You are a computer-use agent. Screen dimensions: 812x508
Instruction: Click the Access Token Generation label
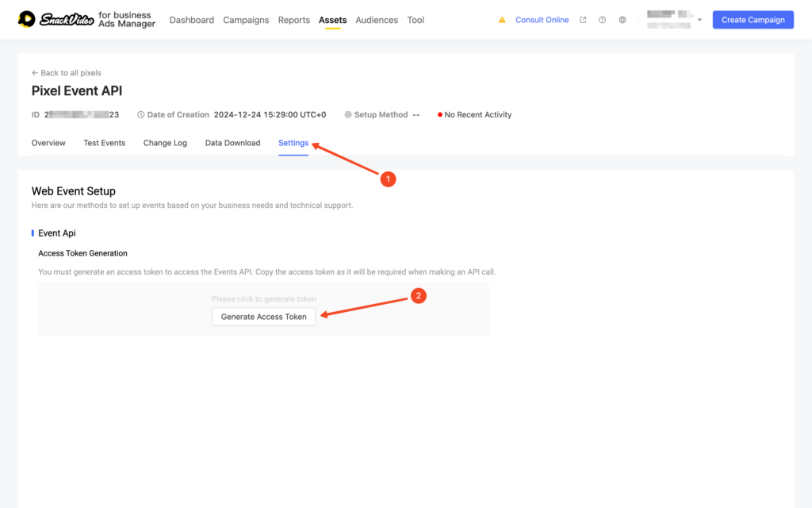[x=82, y=253]
